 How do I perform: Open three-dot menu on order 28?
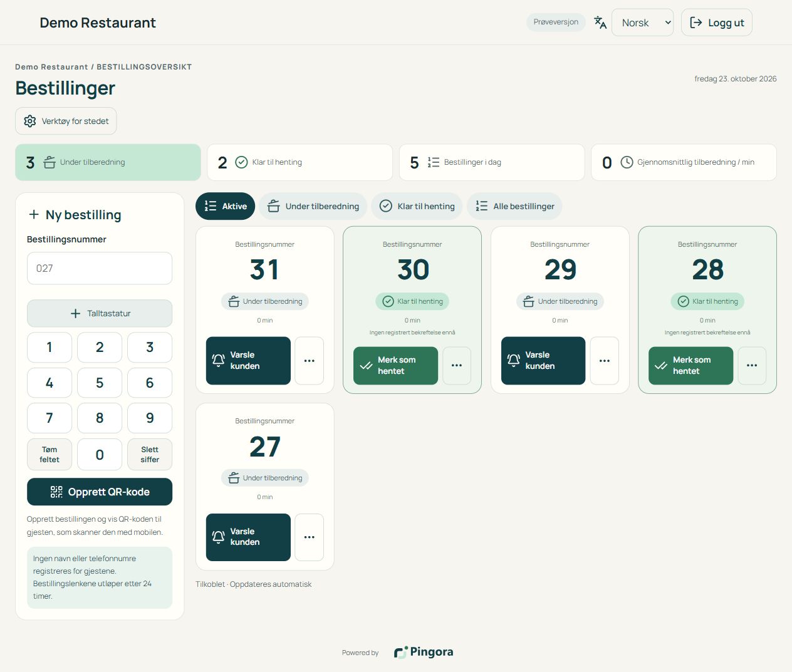pyautogui.click(x=752, y=366)
